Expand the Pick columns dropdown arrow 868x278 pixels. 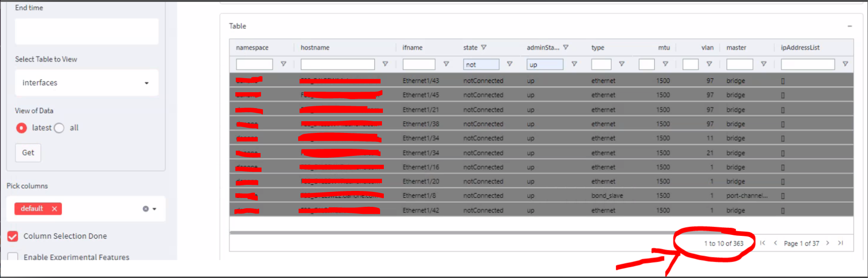click(x=155, y=209)
